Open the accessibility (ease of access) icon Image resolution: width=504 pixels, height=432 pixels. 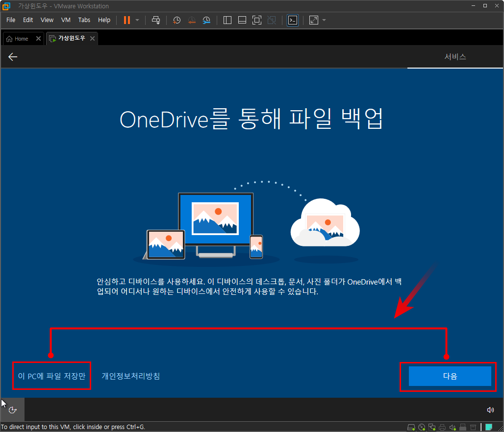(13, 410)
